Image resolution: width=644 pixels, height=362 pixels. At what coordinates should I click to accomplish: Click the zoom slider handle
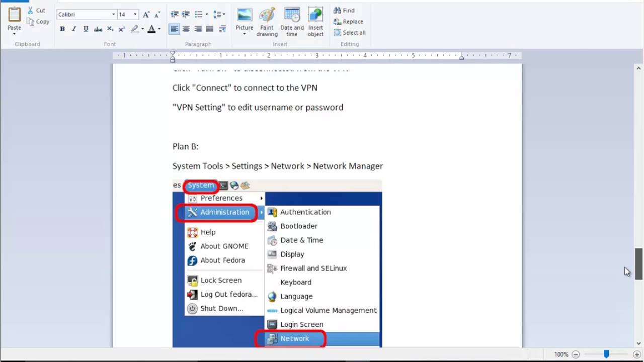click(x=606, y=354)
